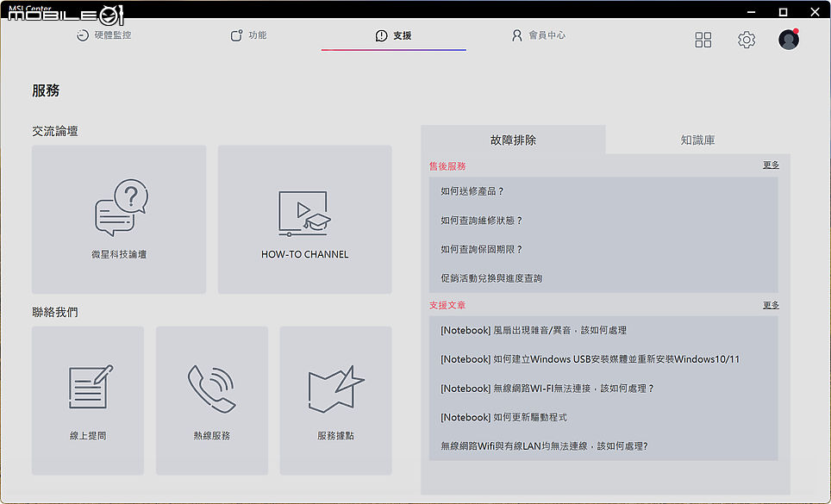
Task: Open 如何查詢保固期限？ entry
Action: (x=603, y=249)
